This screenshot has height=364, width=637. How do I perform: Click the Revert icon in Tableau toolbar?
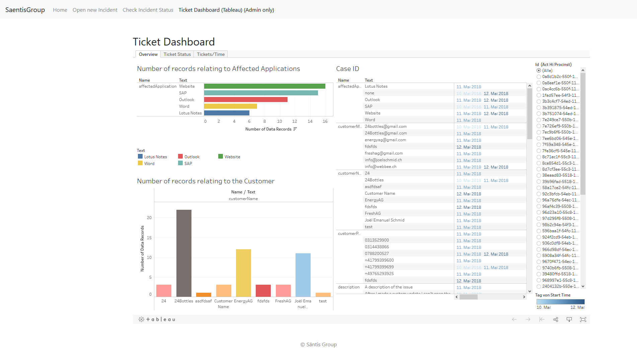click(x=542, y=320)
